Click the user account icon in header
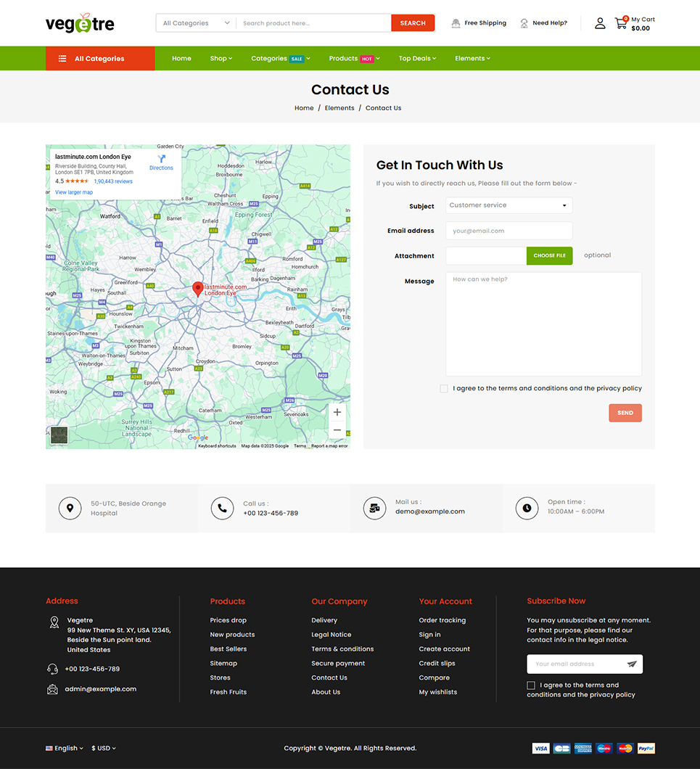The width and height of the screenshot is (700, 769). pos(600,23)
